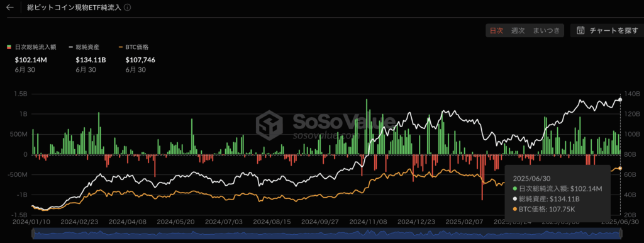Select the 日次 daily tab
Viewport: 644px width, 243px height.
click(x=496, y=30)
